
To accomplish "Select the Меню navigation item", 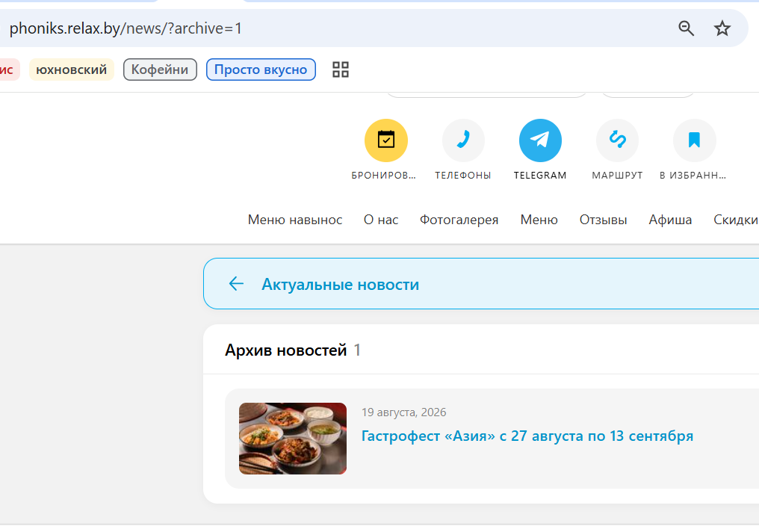I will [x=539, y=220].
